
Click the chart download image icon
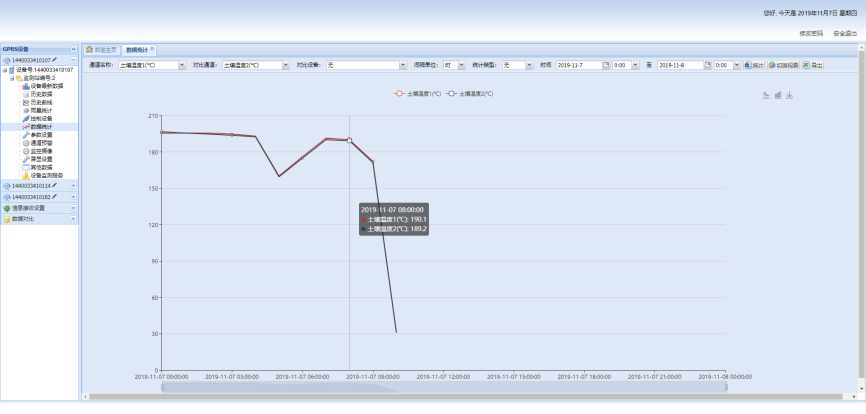(790, 96)
